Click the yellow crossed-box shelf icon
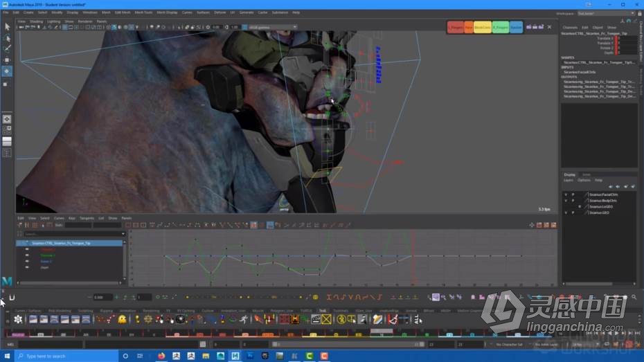644x362 pixels. tap(327, 319)
